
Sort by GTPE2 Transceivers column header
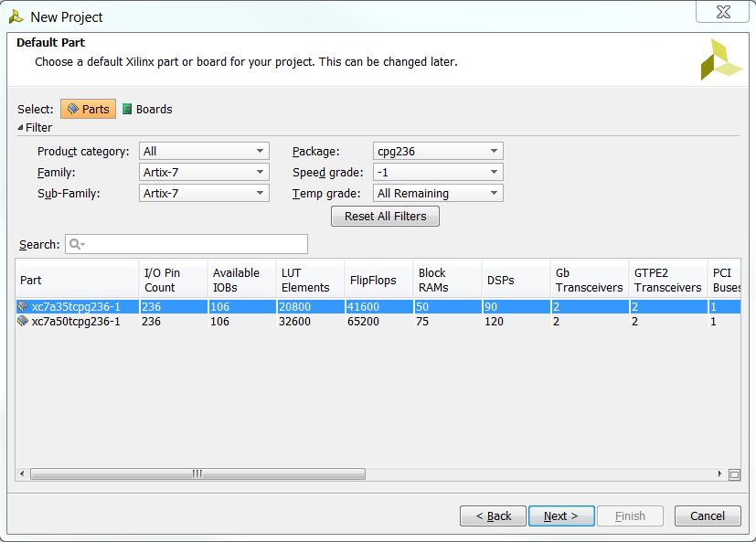(x=668, y=280)
